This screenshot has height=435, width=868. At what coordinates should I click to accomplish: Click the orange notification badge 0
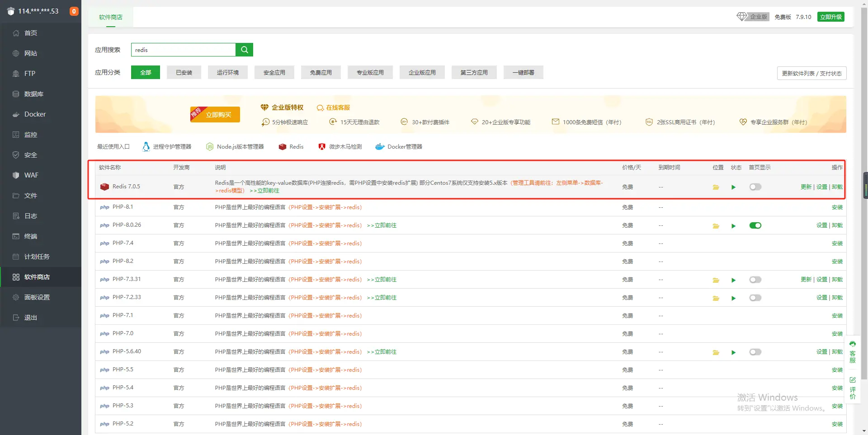point(74,11)
